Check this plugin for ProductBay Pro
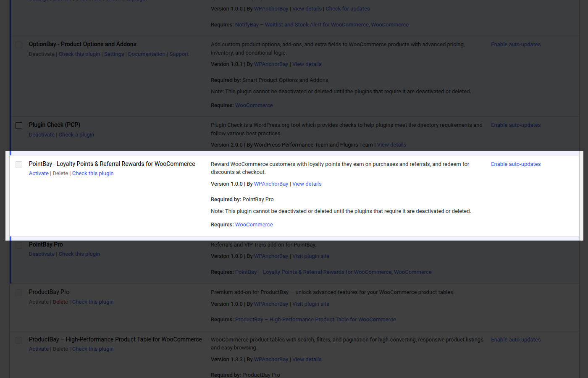This screenshot has width=588, height=378. pos(93,302)
